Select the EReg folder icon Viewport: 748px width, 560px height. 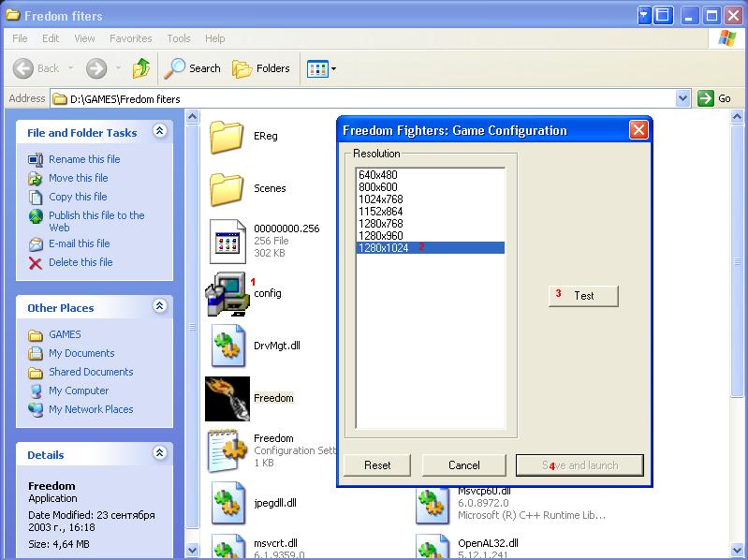pyautogui.click(x=227, y=137)
